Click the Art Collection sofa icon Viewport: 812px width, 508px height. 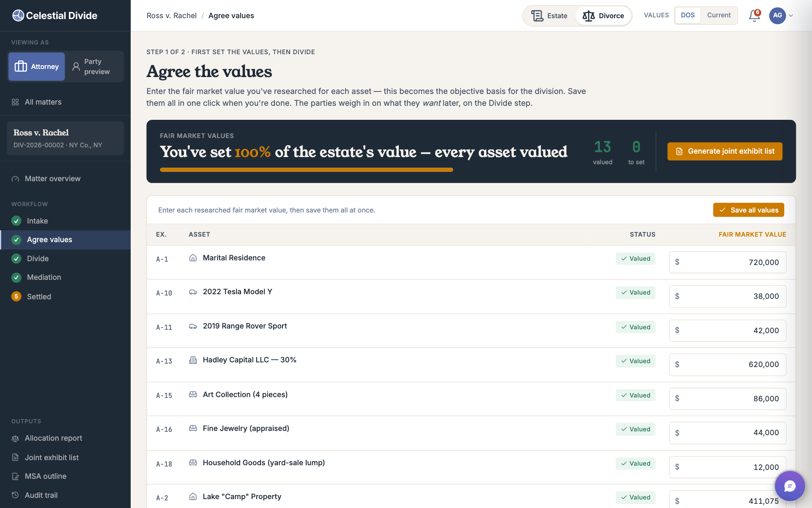[x=193, y=395]
